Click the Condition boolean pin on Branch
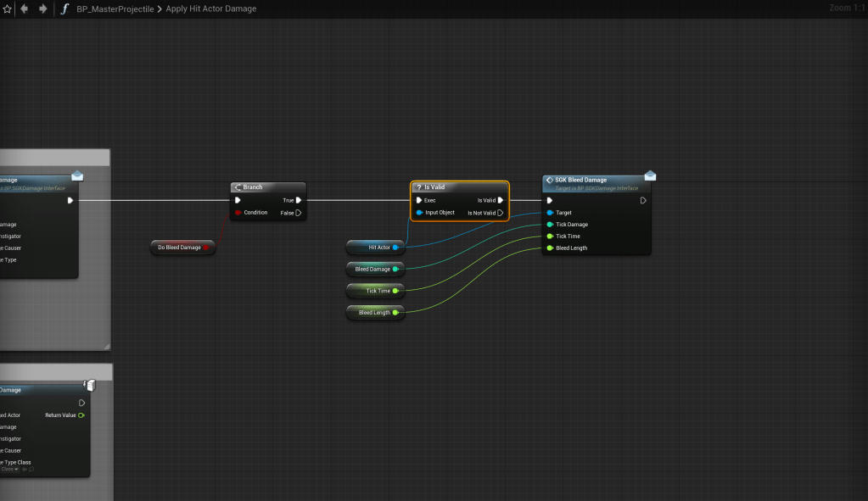Screen dimensions: 868x501 [x=238, y=213]
